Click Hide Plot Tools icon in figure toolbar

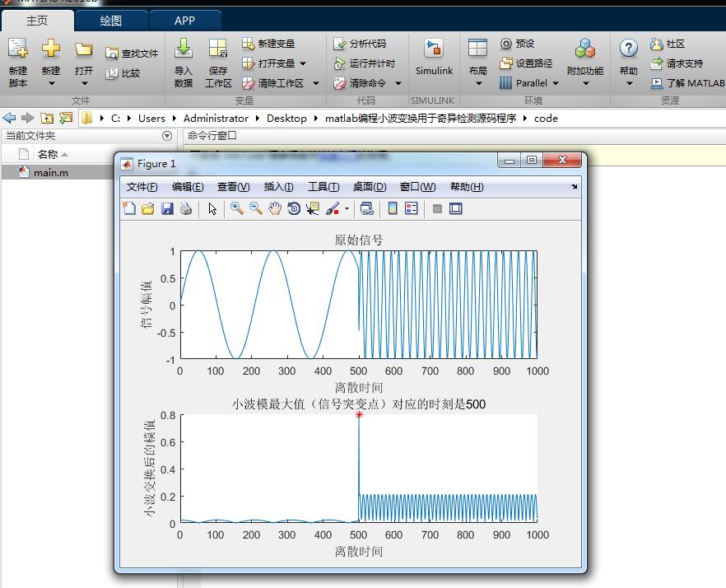(x=436, y=208)
